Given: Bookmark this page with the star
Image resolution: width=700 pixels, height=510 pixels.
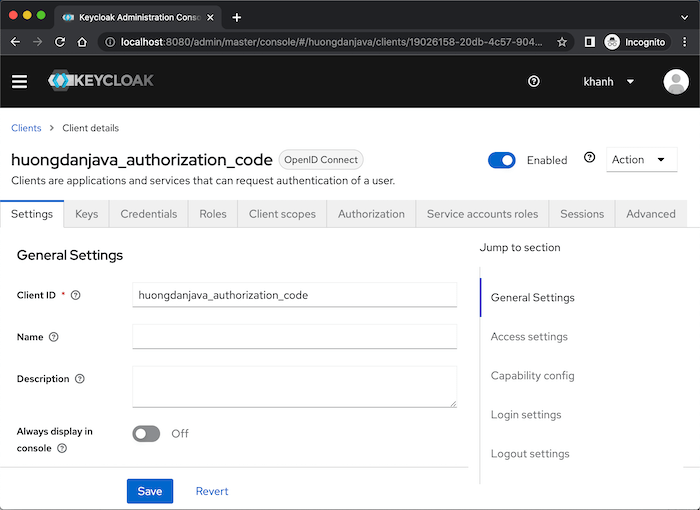Looking at the screenshot, I should [x=562, y=42].
